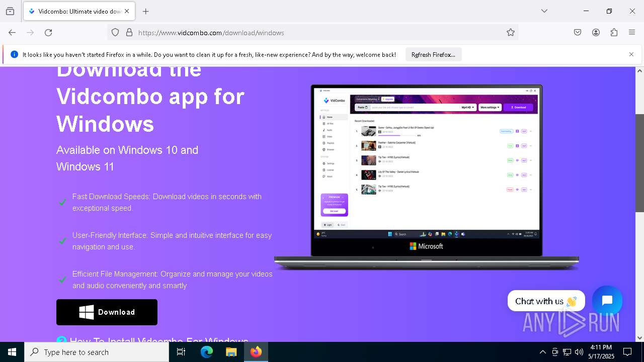
Task: Click the 'Vidcombo app for' heading
Action: point(150,96)
